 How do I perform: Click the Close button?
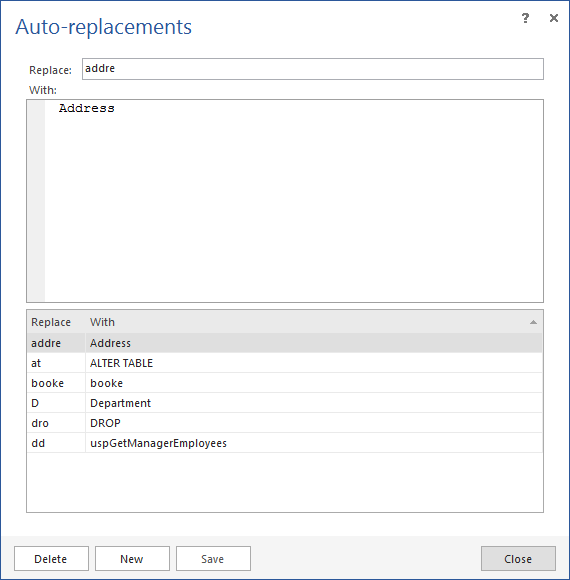click(x=518, y=559)
